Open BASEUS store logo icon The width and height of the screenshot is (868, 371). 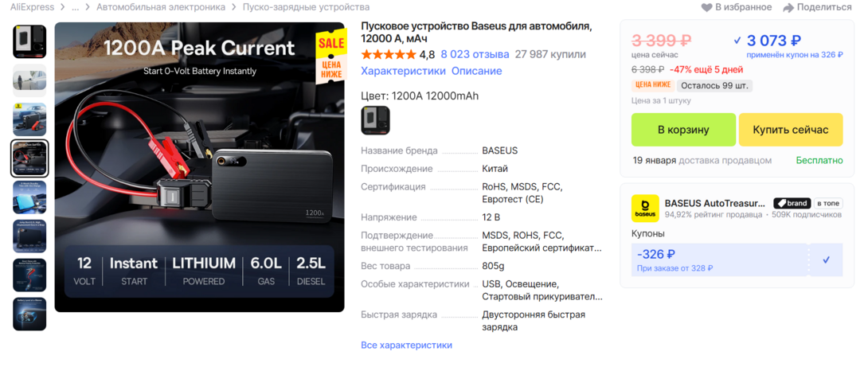645,209
